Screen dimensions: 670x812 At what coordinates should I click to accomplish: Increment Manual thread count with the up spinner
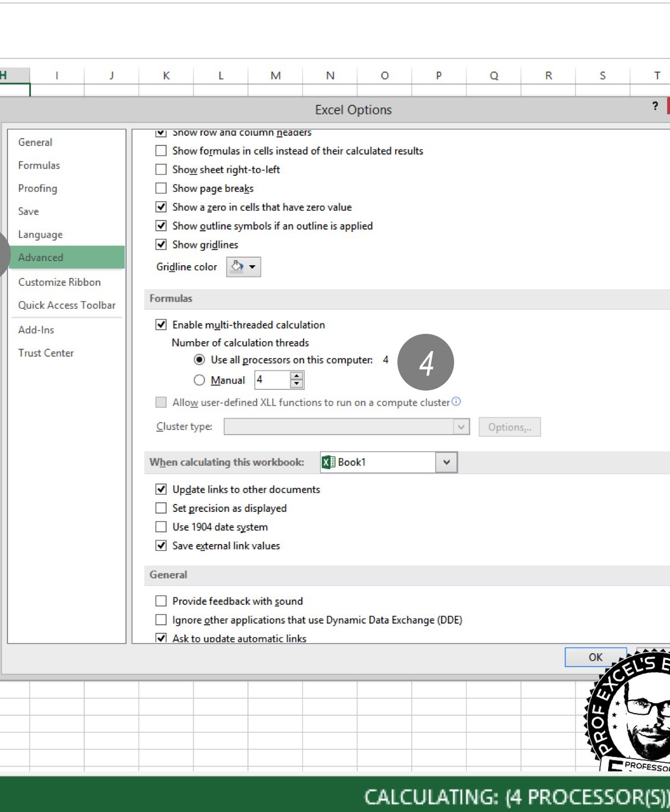(296, 376)
